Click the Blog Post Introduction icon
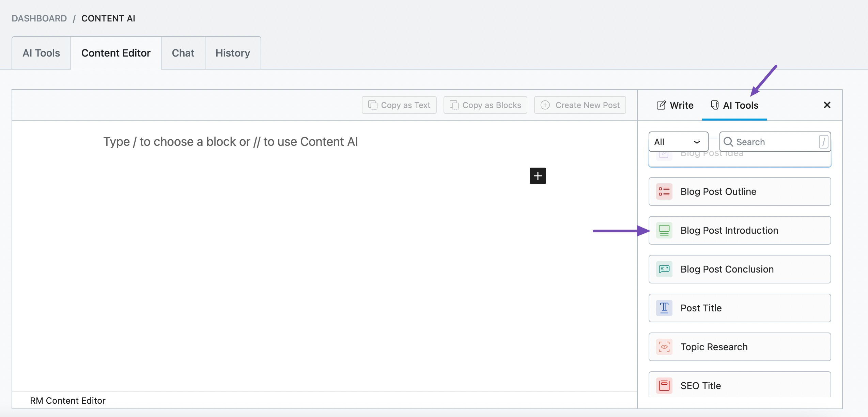The width and height of the screenshot is (868, 417). click(664, 230)
